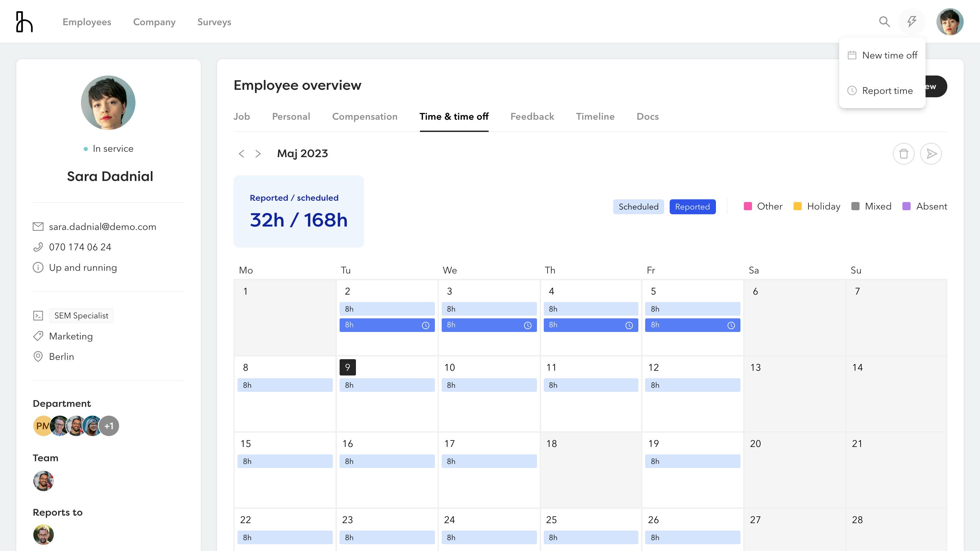This screenshot has width=980, height=551.
Task: Click the company logo in the top bar
Action: (x=24, y=22)
